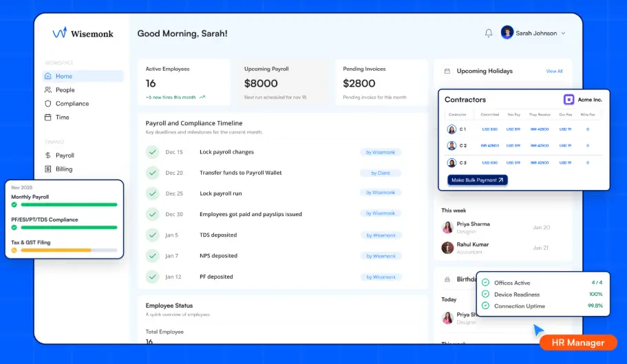Click contractor C 2 avatar
The width and height of the screenshot is (627, 364).
[451, 145]
